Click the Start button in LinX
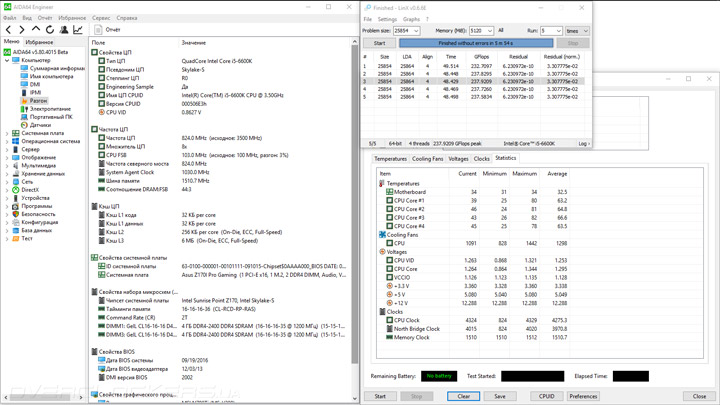 pos(379,44)
